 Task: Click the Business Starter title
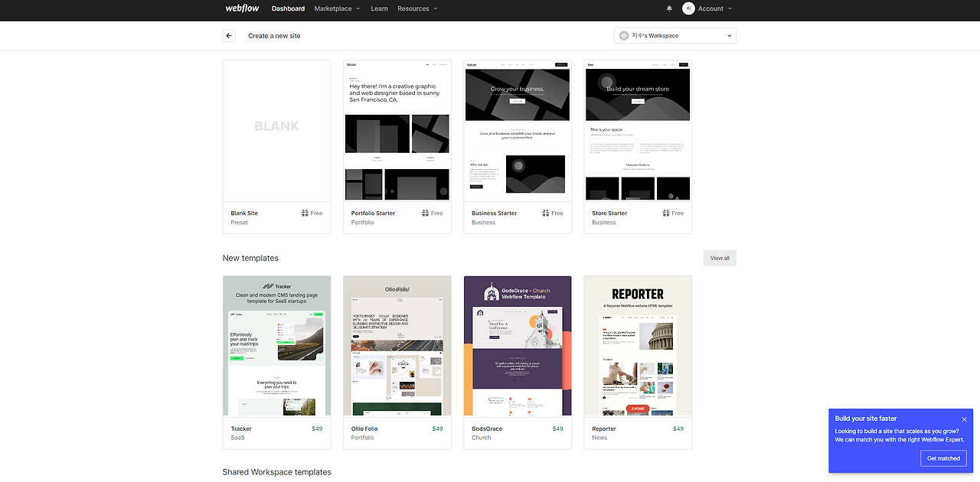pyautogui.click(x=494, y=213)
